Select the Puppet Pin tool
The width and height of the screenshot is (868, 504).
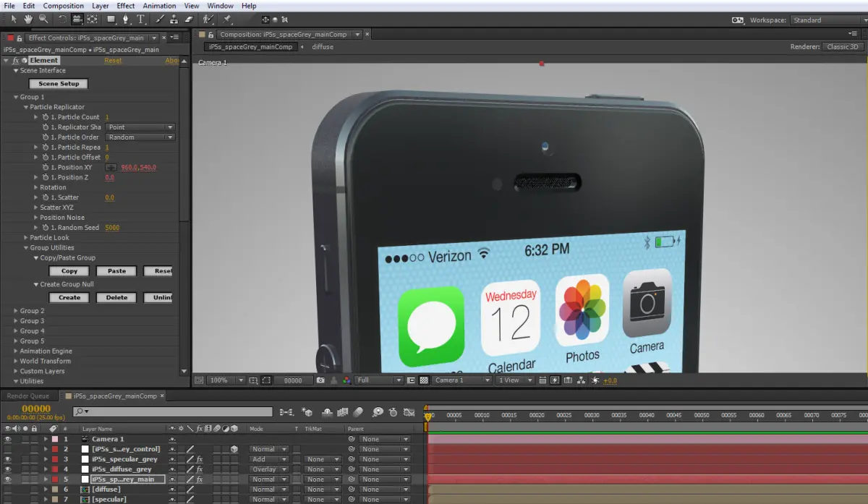coord(226,20)
